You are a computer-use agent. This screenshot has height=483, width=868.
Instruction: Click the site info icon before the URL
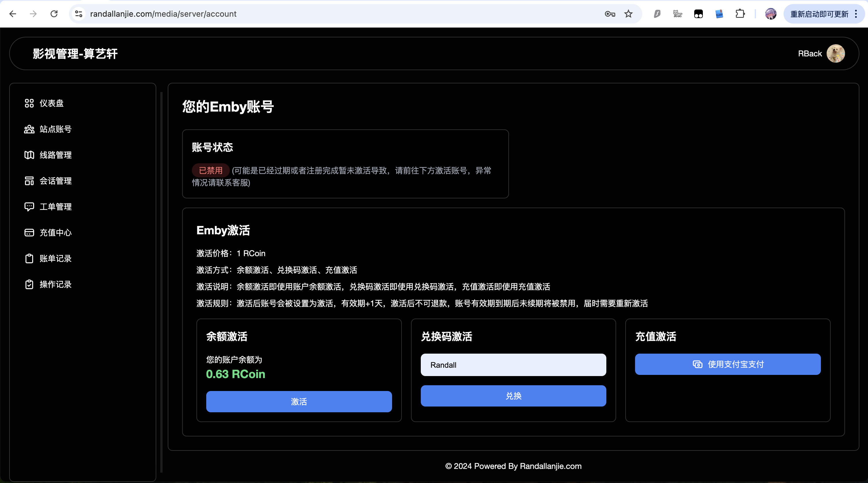(78, 14)
